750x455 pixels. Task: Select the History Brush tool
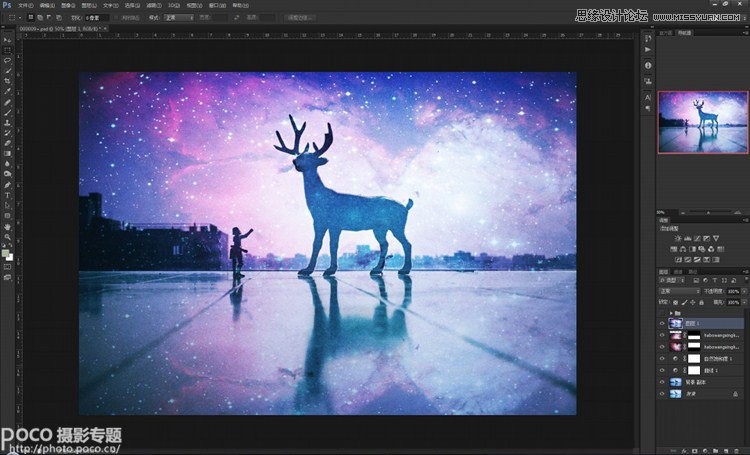(7, 133)
